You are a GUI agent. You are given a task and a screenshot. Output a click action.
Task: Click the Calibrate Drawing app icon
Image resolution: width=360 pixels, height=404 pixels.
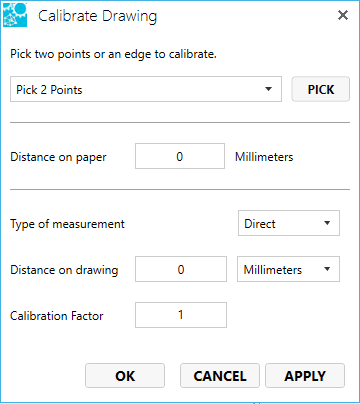pyautogui.click(x=15, y=15)
